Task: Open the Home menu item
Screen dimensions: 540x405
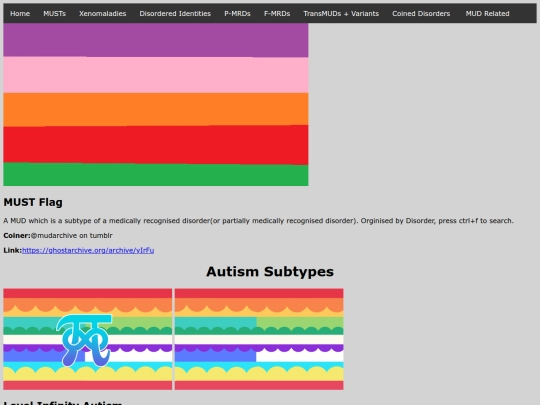Action: click(20, 13)
